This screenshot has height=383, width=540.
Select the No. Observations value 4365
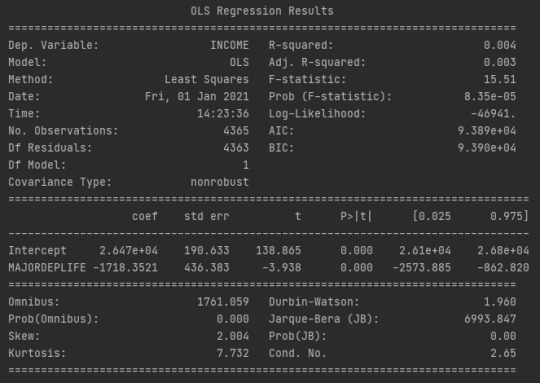point(236,131)
